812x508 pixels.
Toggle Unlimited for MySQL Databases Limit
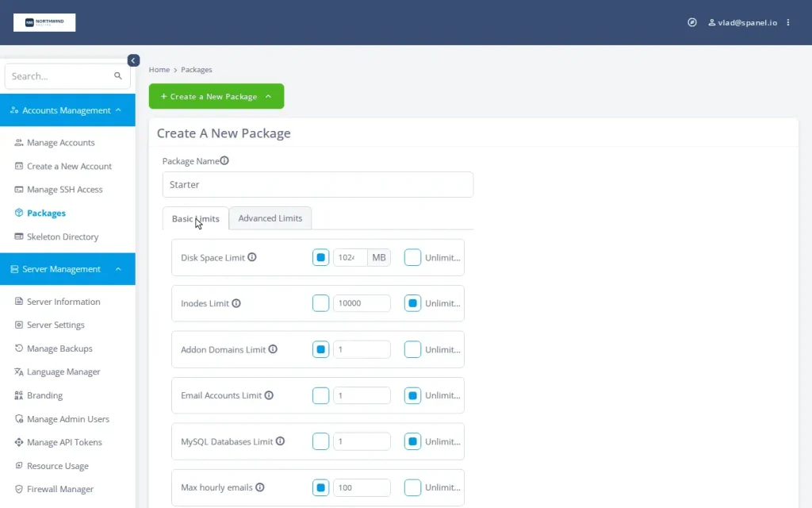point(412,441)
